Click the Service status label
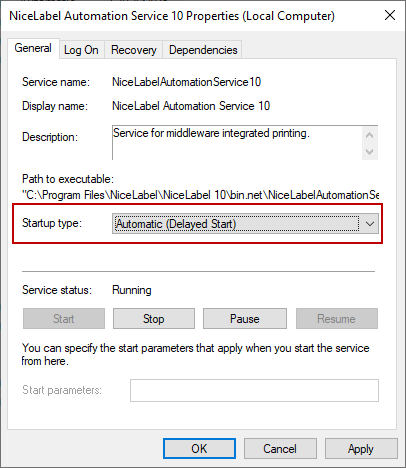Image resolution: width=406 pixels, height=468 pixels. pos(57,290)
